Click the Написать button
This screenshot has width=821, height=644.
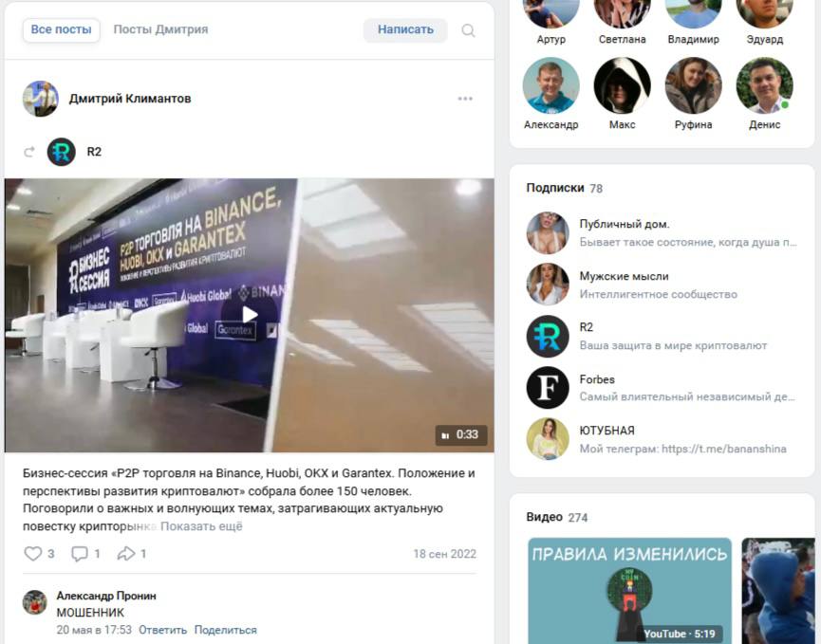405,29
